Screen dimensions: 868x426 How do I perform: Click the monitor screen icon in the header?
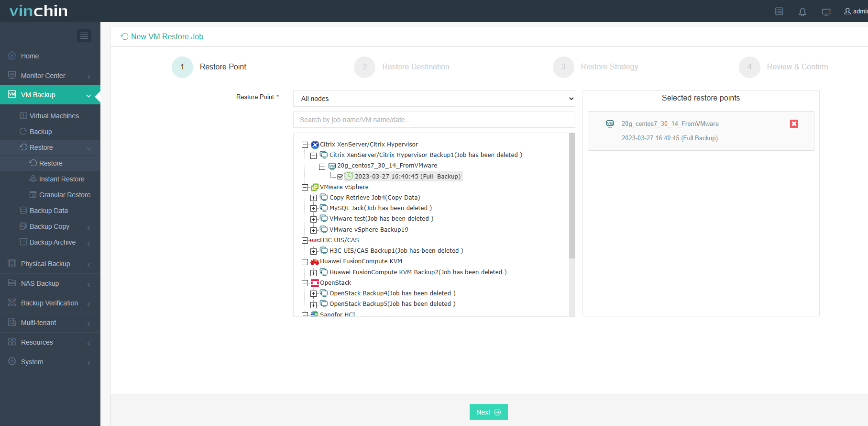[826, 11]
